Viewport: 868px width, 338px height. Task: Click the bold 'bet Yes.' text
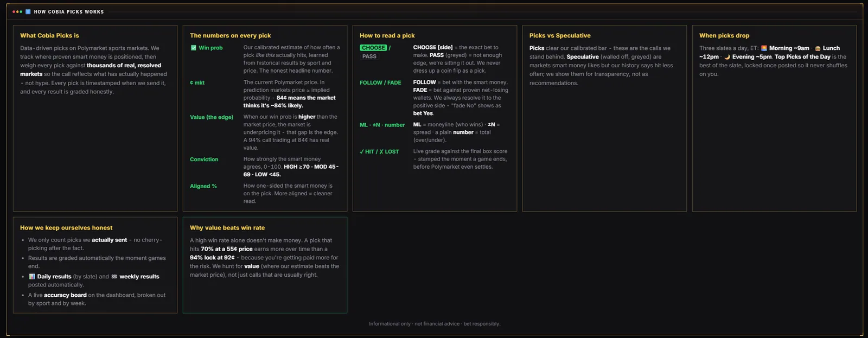(423, 113)
